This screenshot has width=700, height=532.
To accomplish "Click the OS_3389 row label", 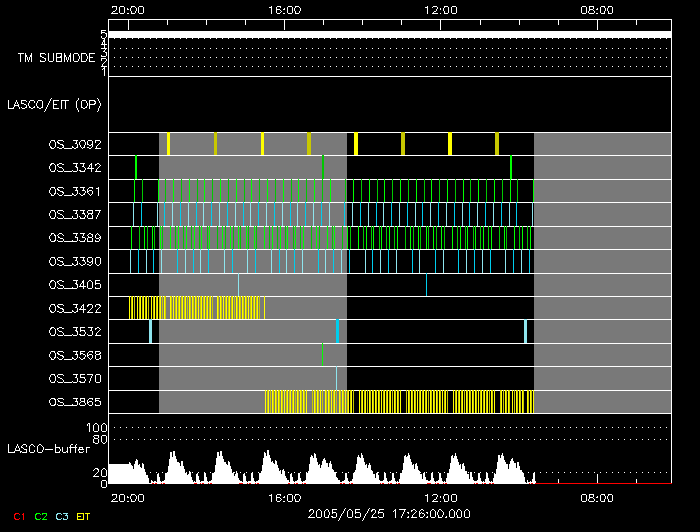I will (x=75, y=238).
